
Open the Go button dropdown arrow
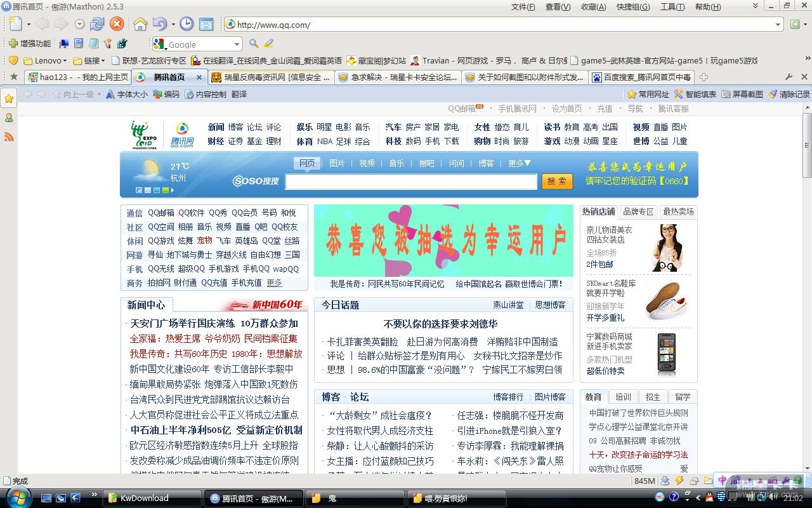click(805, 25)
